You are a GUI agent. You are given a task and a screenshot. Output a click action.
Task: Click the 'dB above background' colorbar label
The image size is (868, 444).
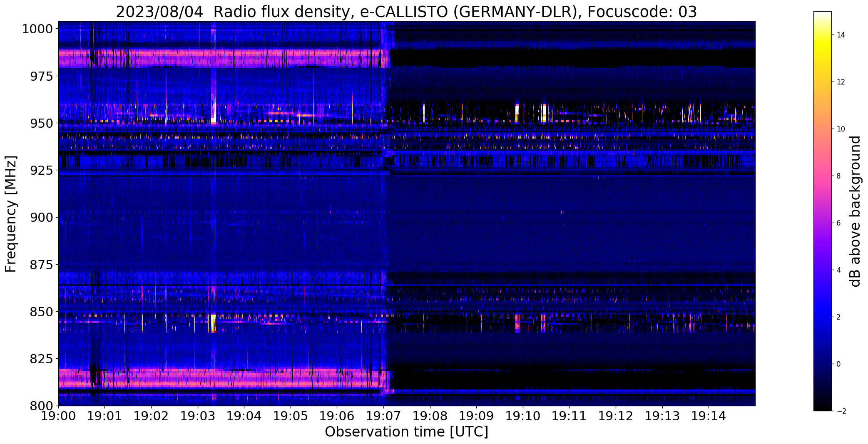point(856,211)
